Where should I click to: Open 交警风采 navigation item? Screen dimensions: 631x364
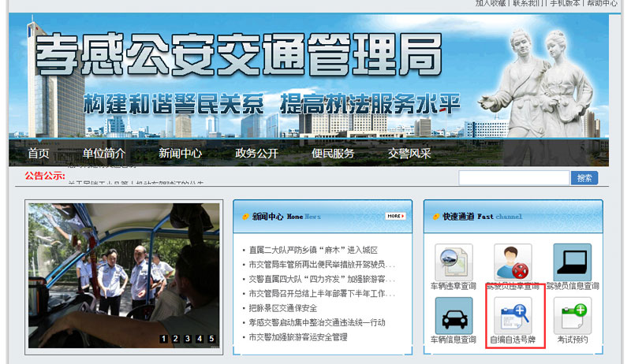pyautogui.click(x=409, y=153)
